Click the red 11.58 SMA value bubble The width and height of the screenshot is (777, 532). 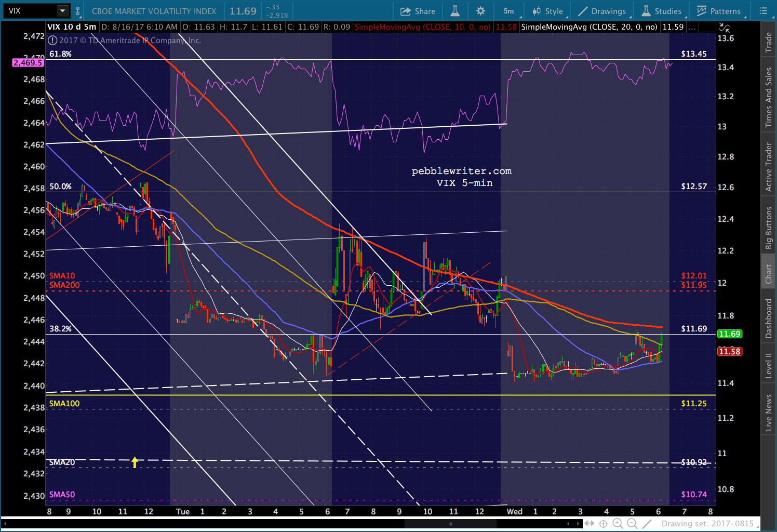click(x=730, y=352)
